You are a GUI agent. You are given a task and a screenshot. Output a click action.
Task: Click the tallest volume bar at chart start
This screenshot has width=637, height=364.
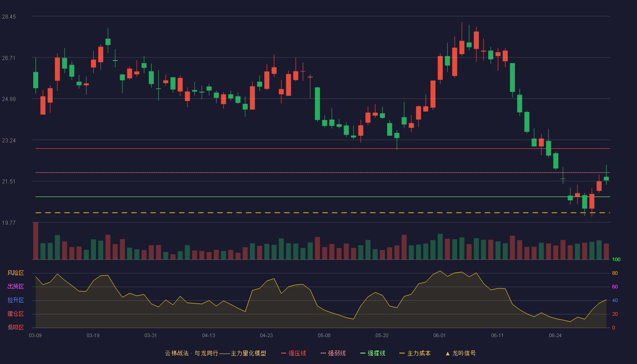point(35,241)
